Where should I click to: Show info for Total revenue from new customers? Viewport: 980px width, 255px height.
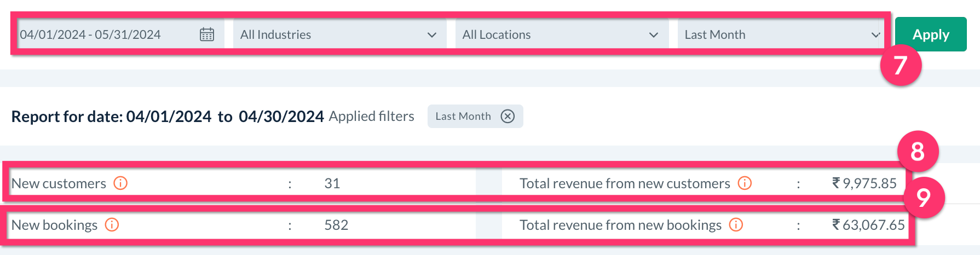(745, 183)
